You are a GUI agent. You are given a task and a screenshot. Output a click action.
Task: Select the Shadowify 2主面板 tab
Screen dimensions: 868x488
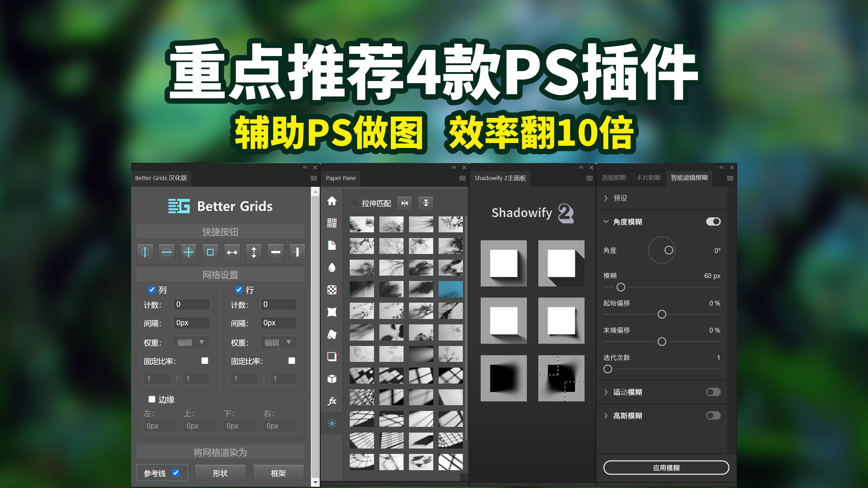(x=500, y=178)
